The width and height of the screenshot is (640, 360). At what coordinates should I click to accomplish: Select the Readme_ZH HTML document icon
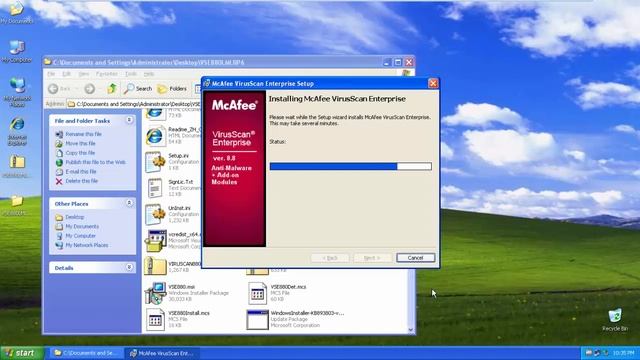pyautogui.click(x=155, y=136)
